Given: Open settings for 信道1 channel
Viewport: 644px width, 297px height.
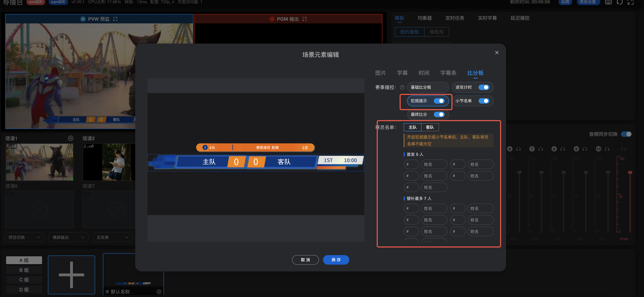Looking at the screenshot, I should [71, 138].
